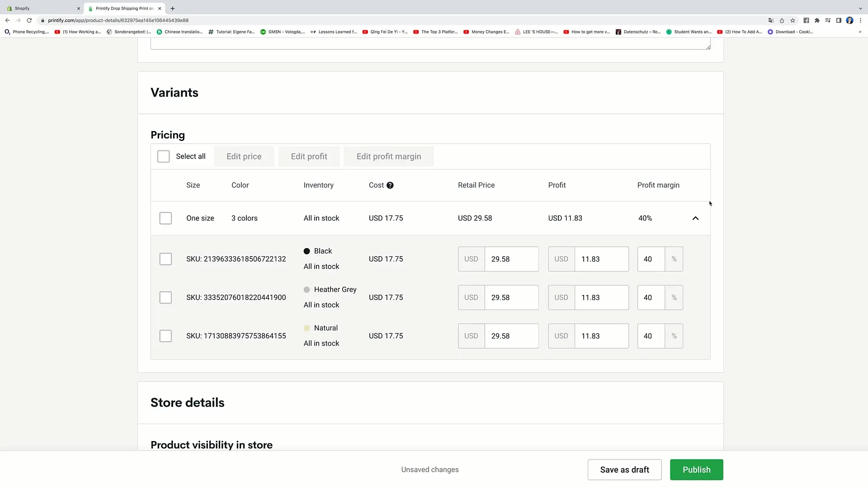
Task: Check the One size variant group checkbox
Action: 165,218
